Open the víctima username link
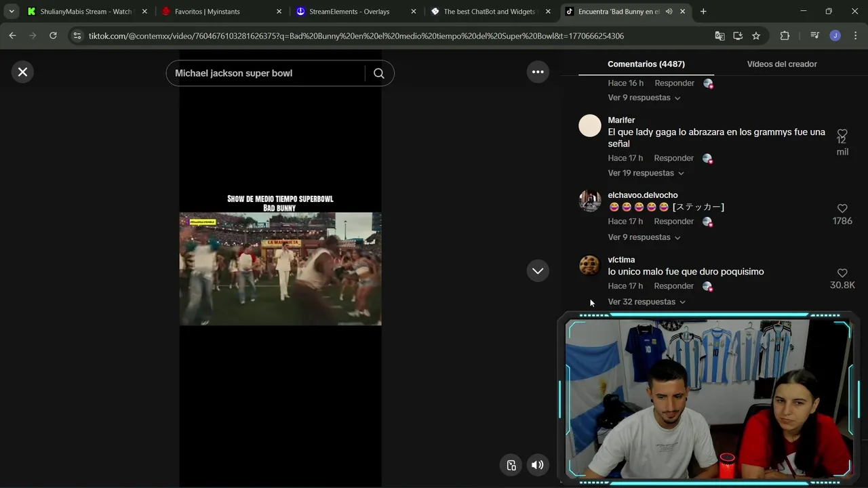868x488 pixels. click(x=621, y=260)
